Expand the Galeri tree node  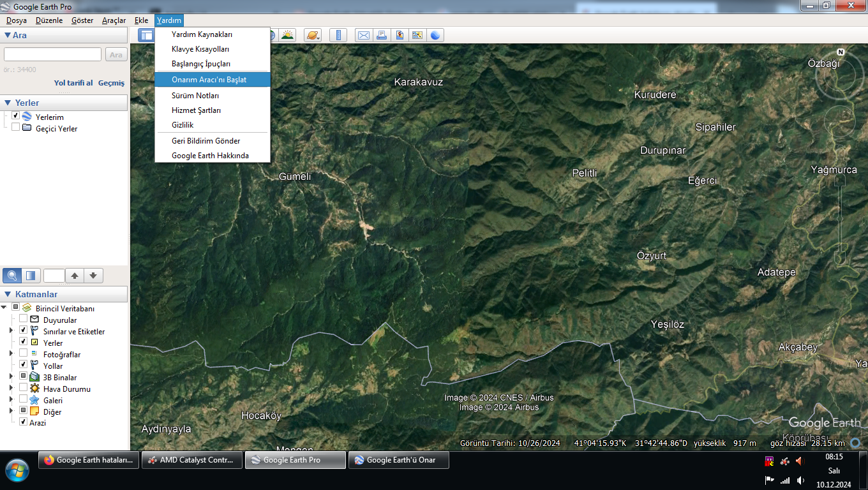[x=11, y=399]
